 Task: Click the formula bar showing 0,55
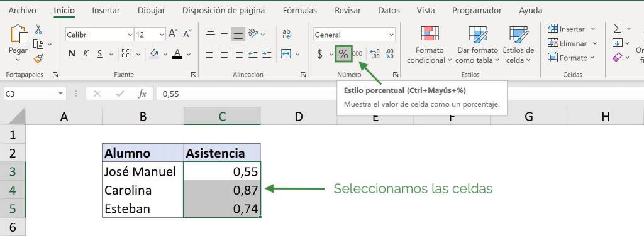tap(398, 94)
